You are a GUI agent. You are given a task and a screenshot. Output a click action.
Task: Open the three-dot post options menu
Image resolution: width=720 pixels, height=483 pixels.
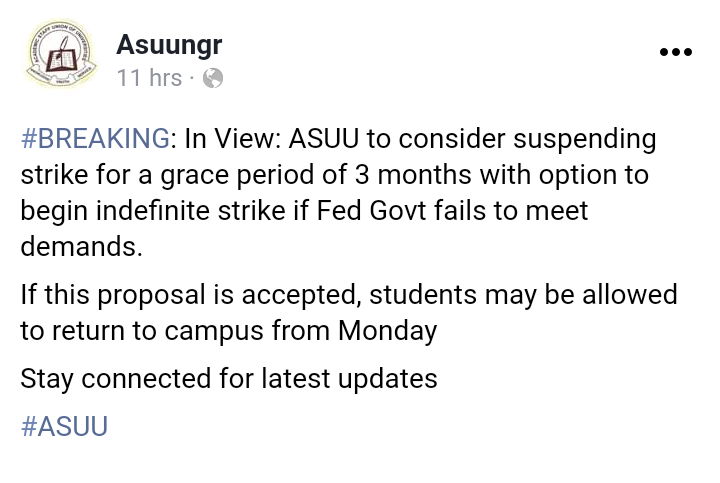point(675,52)
